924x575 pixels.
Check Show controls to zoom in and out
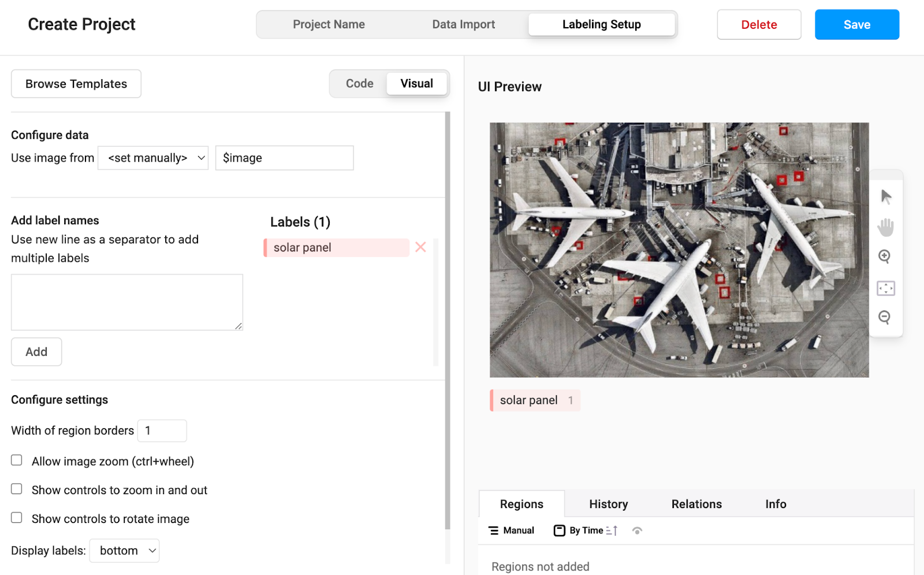pos(17,489)
